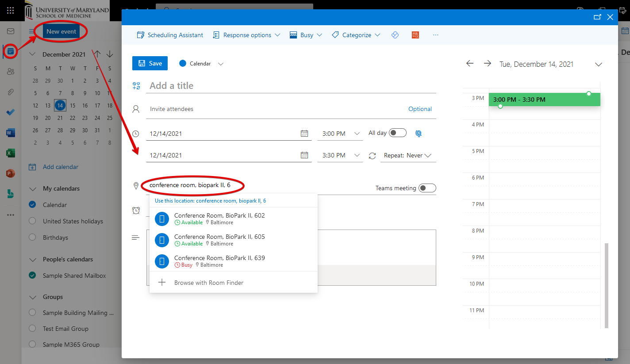Click the Save button
This screenshot has height=364, width=630.
150,63
